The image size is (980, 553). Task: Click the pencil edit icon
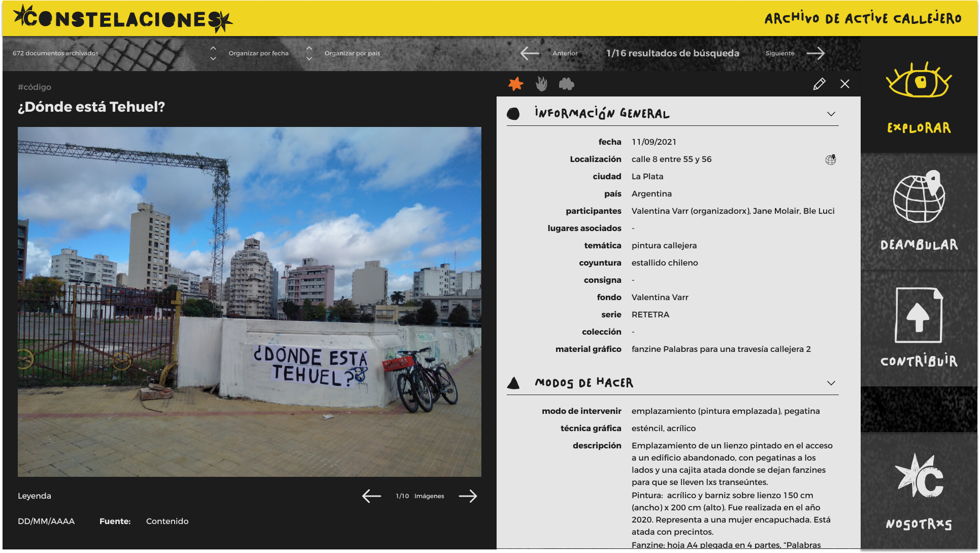coord(819,84)
